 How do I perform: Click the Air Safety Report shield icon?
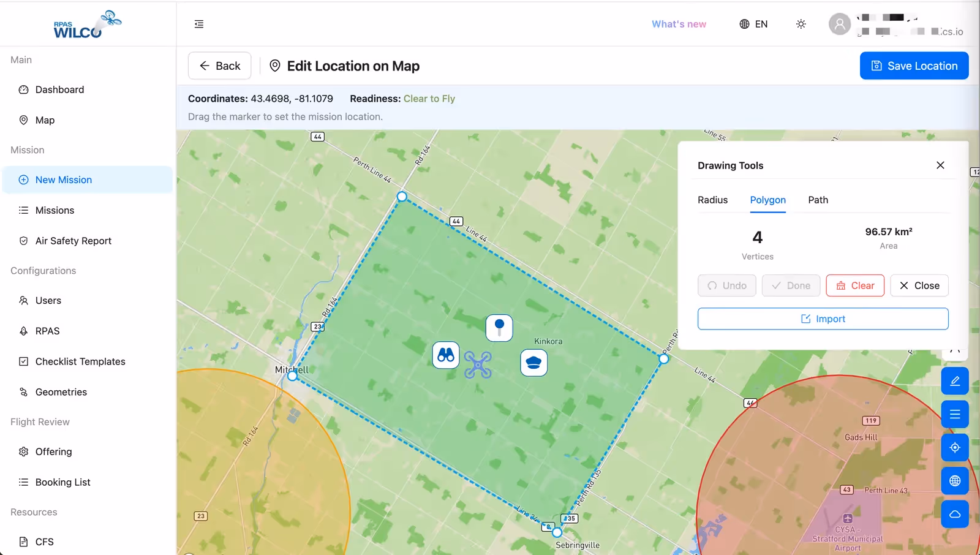point(23,241)
